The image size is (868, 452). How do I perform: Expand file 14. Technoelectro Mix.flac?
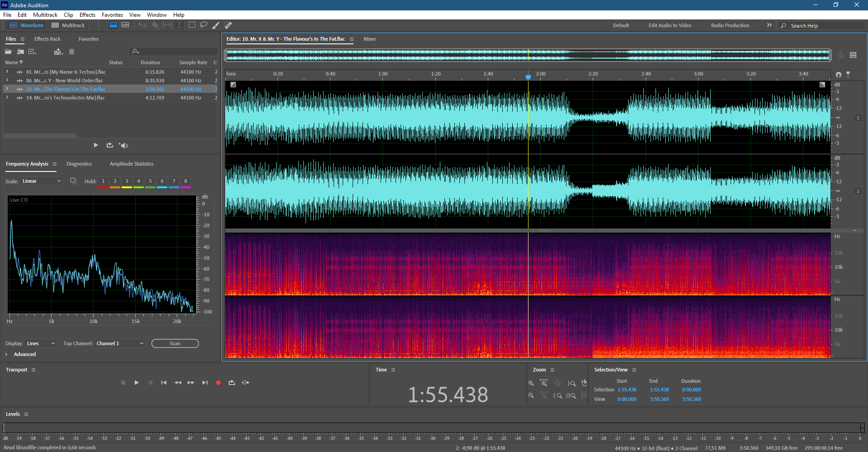[x=7, y=98]
